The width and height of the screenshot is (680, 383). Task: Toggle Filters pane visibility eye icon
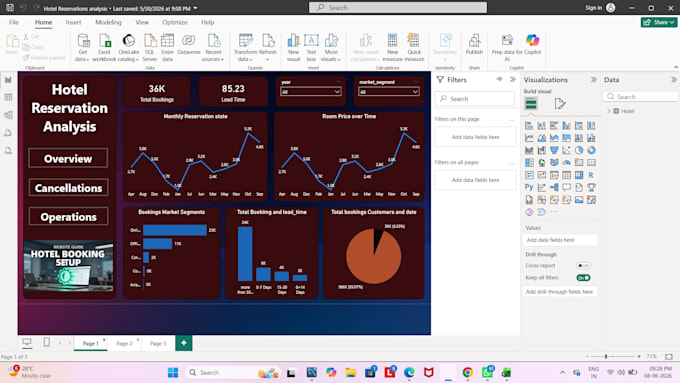pyautogui.click(x=500, y=79)
